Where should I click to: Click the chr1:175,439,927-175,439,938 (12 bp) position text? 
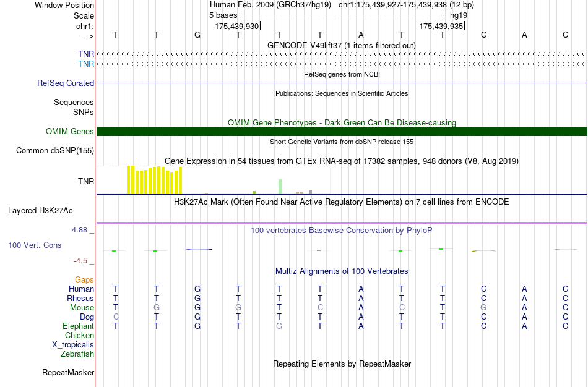(406, 5)
